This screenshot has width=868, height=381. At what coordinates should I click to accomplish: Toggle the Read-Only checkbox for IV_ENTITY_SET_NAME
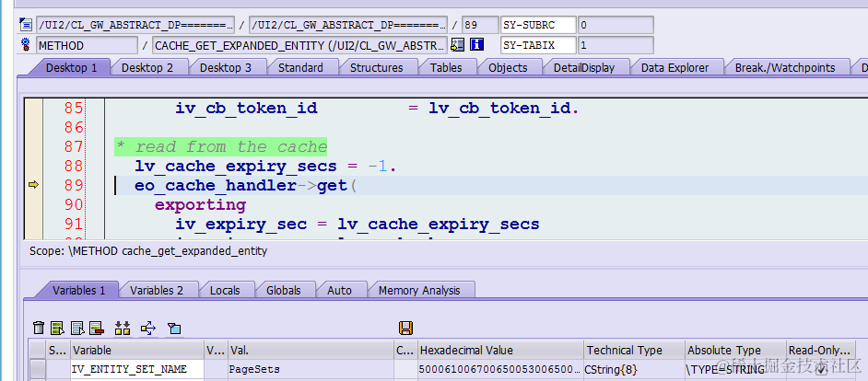point(821,371)
